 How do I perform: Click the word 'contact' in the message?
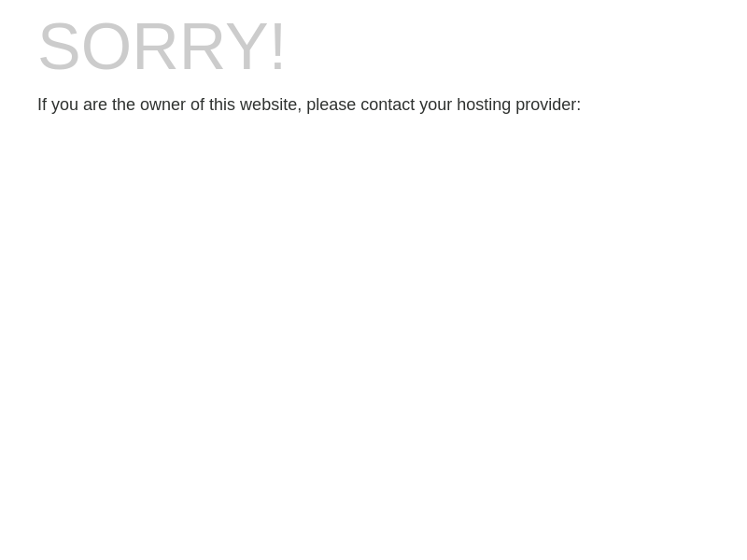(388, 105)
